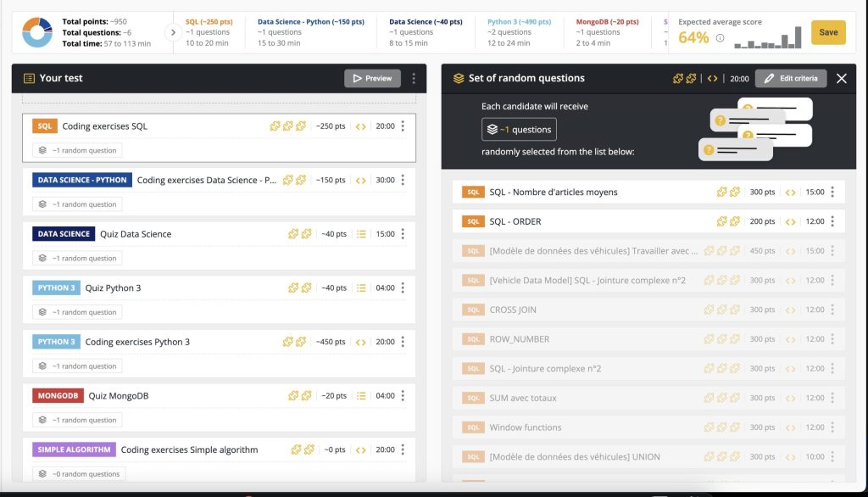
Task: Select the Python 3 (~490 pts) summary section
Action: point(520,32)
